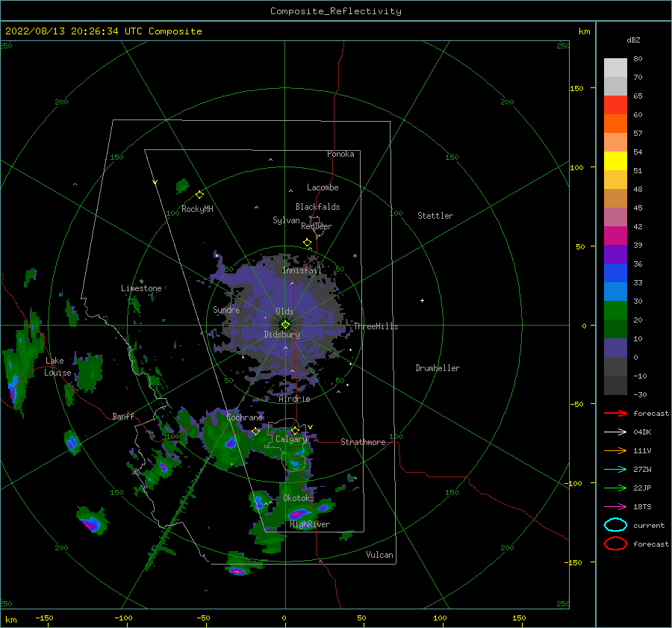Click the ThreeHills label
Image resolution: width=672 pixels, height=628 pixels.
[x=376, y=326]
